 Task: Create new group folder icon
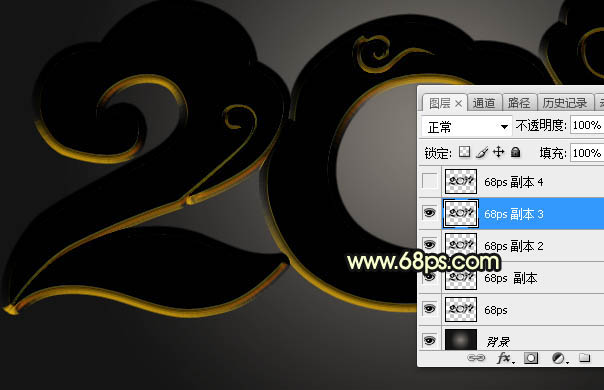[x=584, y=358]
